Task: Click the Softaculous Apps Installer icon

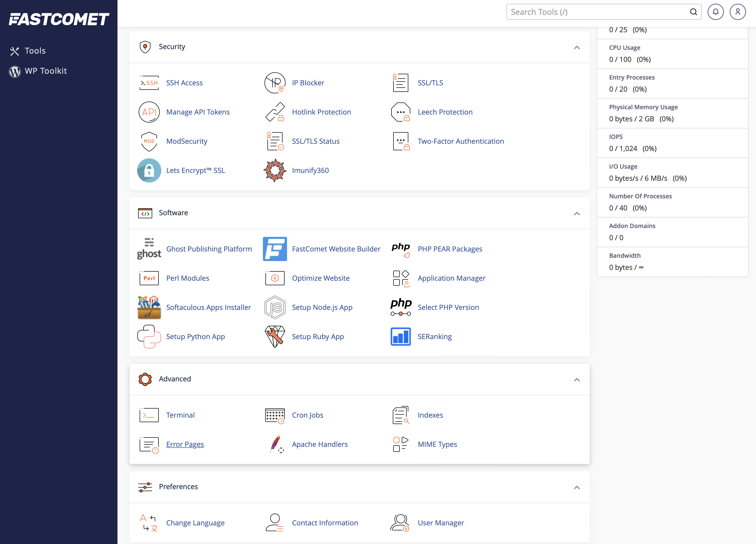Action: (x=149, y=307)
